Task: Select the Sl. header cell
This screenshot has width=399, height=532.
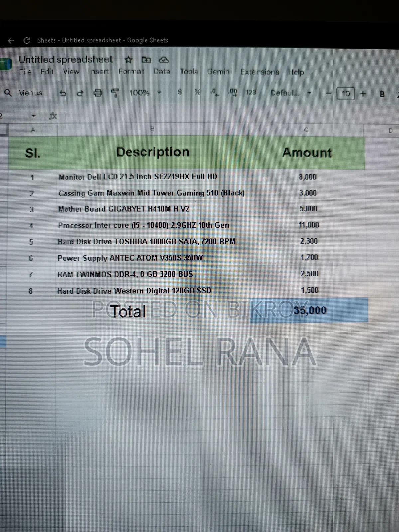Action: tap(33, 153)
